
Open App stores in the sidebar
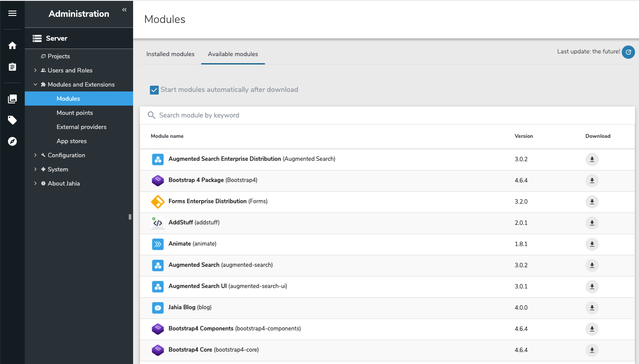72,141
